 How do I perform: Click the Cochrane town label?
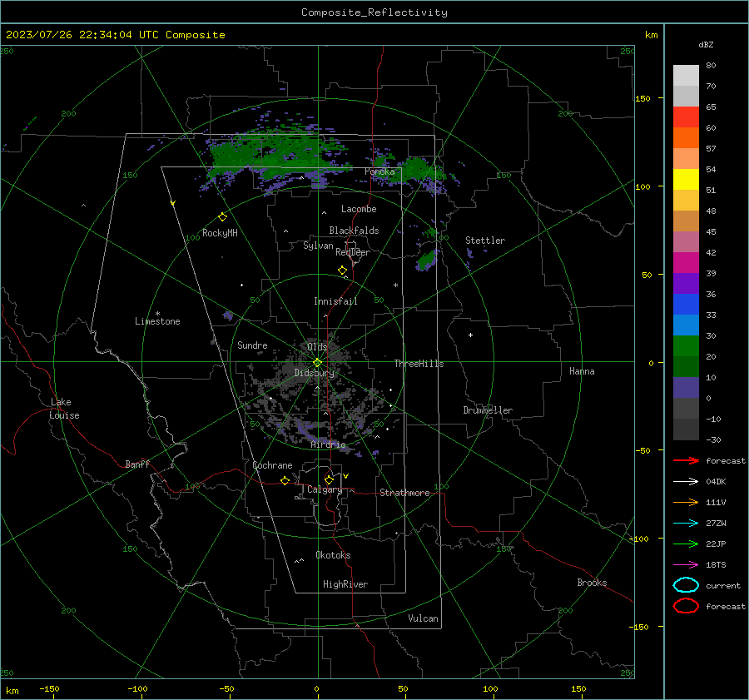[272, 465]
